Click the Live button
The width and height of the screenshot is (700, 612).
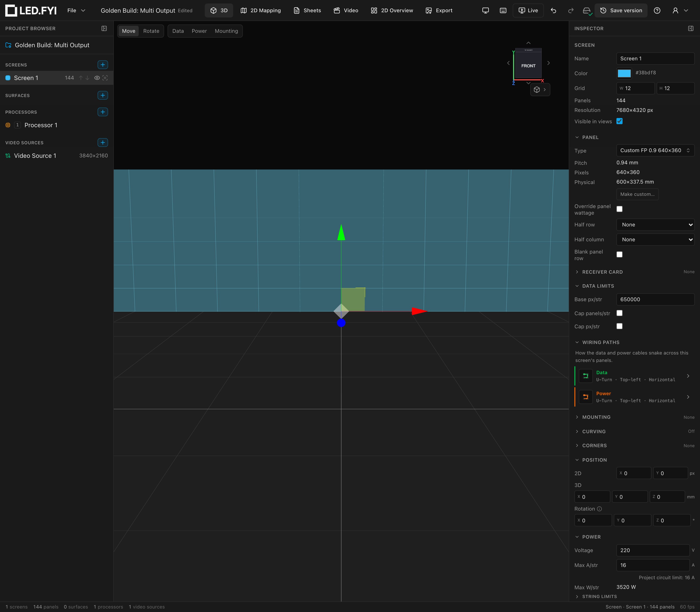528,10
